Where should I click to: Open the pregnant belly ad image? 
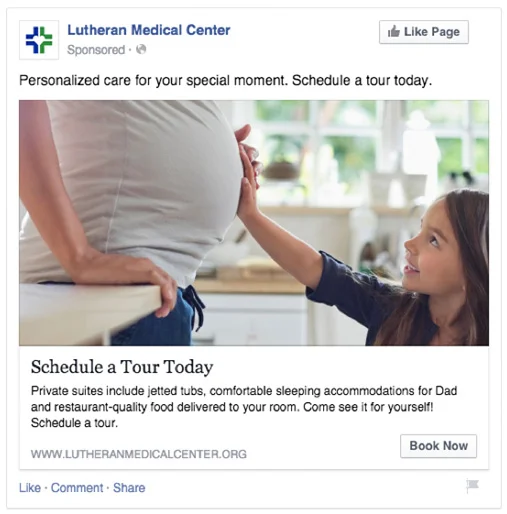tap(254, 223)
